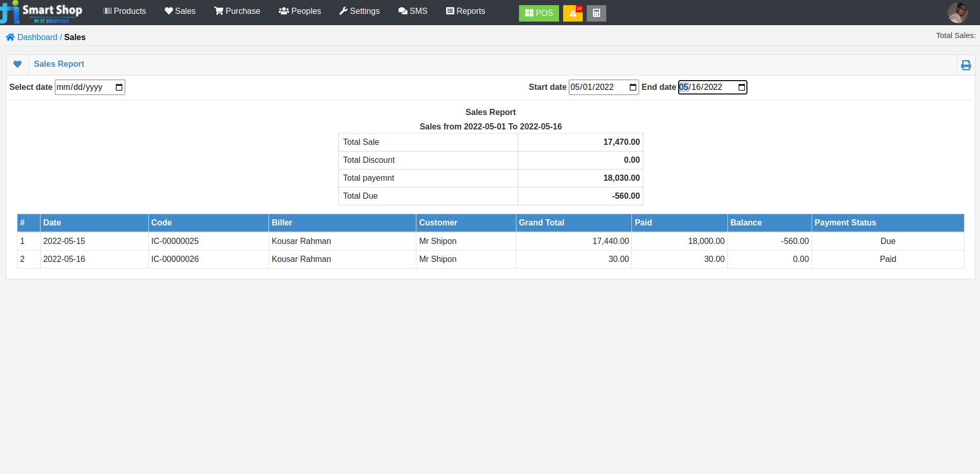980x474 pixels.
Task: Click the heart icon beside Sales Report title
Action: point(17,64)
